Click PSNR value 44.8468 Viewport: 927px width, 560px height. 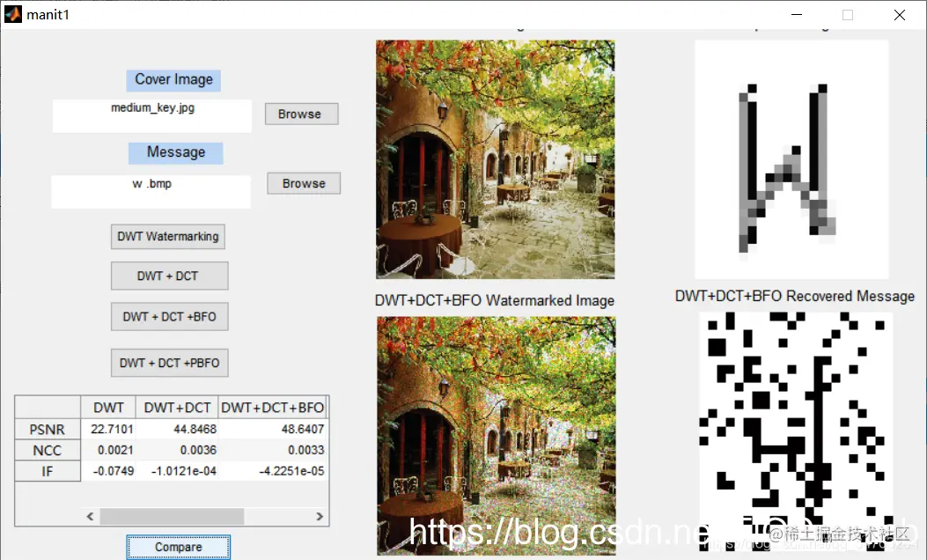pyautogui.click(x=177, y=429)
